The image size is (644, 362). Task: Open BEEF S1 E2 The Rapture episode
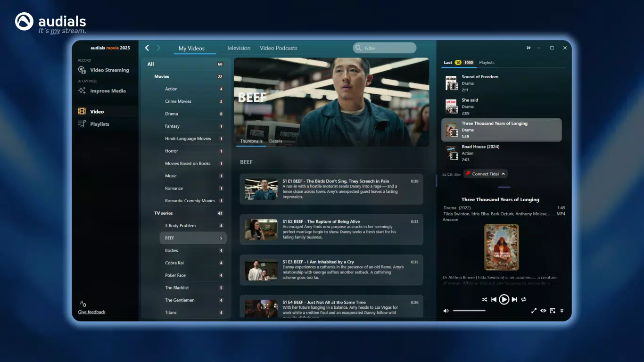[331, 230]
